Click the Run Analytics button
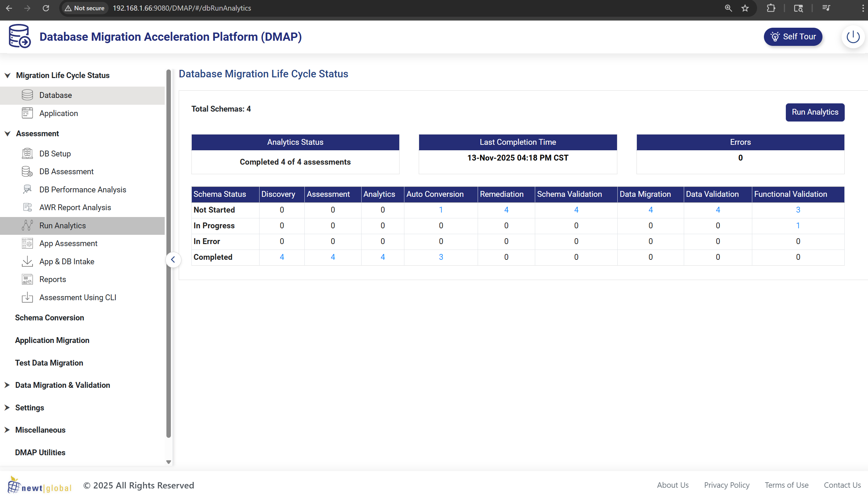The height and width of the screenshot is (497, 868). 815,112
